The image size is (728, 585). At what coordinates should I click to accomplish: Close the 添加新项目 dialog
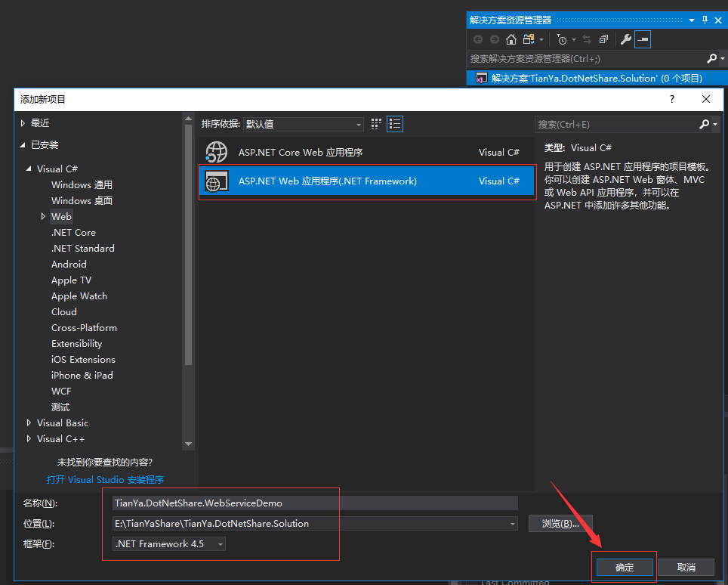706,99
